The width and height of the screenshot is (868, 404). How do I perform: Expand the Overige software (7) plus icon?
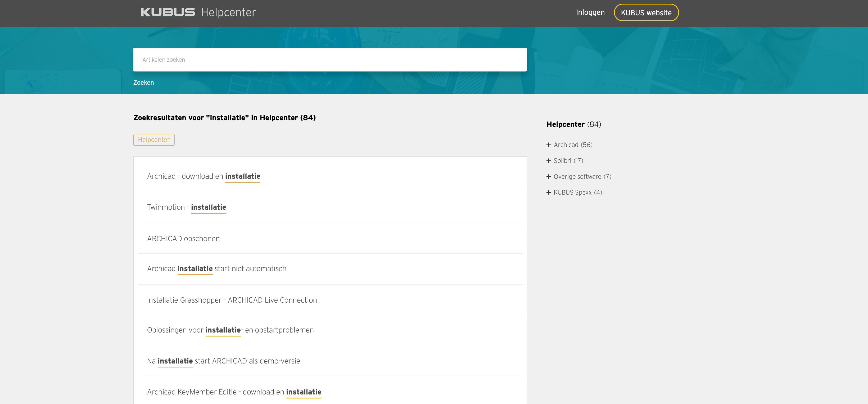549,177
